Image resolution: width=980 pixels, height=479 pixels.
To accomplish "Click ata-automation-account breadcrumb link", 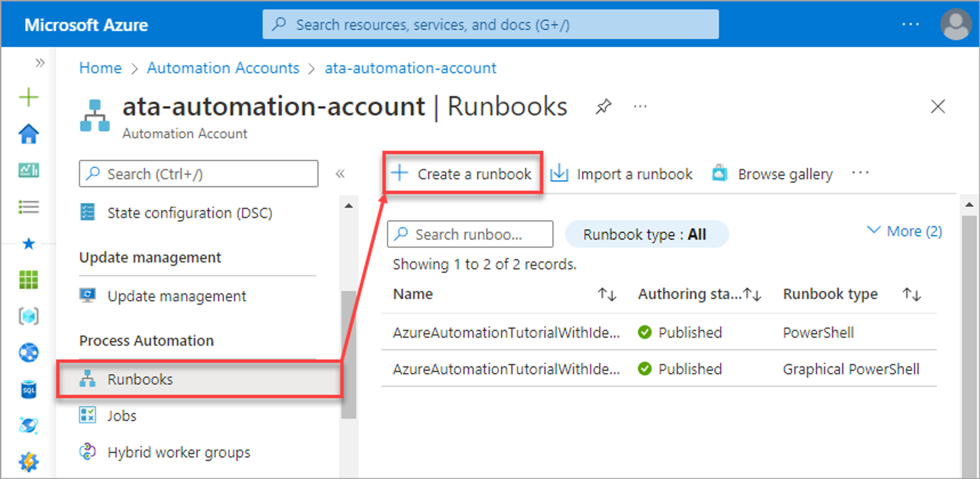I will click(x=411, y=68).
